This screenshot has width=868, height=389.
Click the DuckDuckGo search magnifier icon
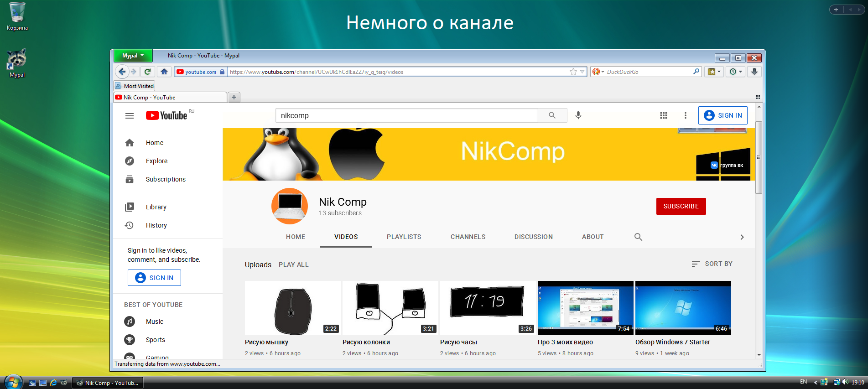pos(696,72)
